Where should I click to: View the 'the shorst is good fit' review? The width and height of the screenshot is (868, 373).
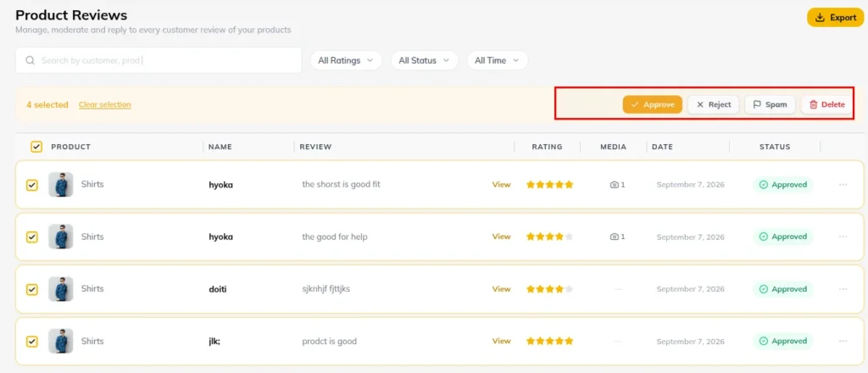(x=501, y=185)
